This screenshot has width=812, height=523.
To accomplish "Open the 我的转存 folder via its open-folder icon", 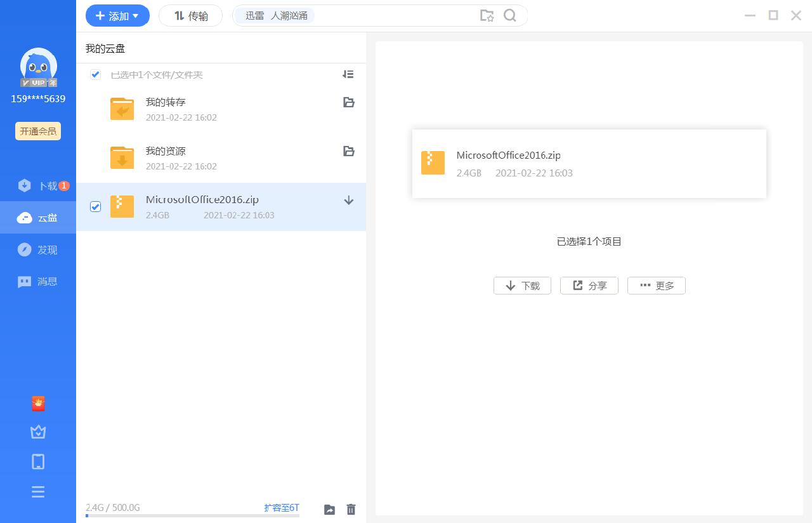I will [348, 102].
